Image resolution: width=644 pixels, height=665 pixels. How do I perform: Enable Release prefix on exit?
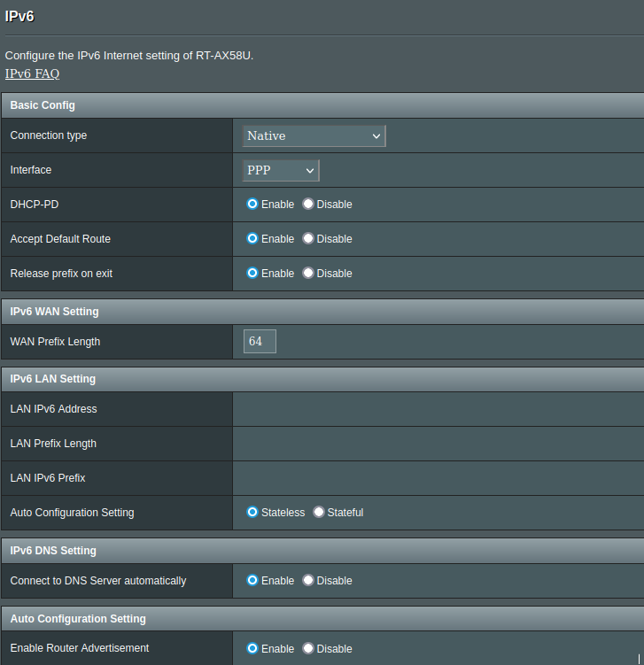252,274
